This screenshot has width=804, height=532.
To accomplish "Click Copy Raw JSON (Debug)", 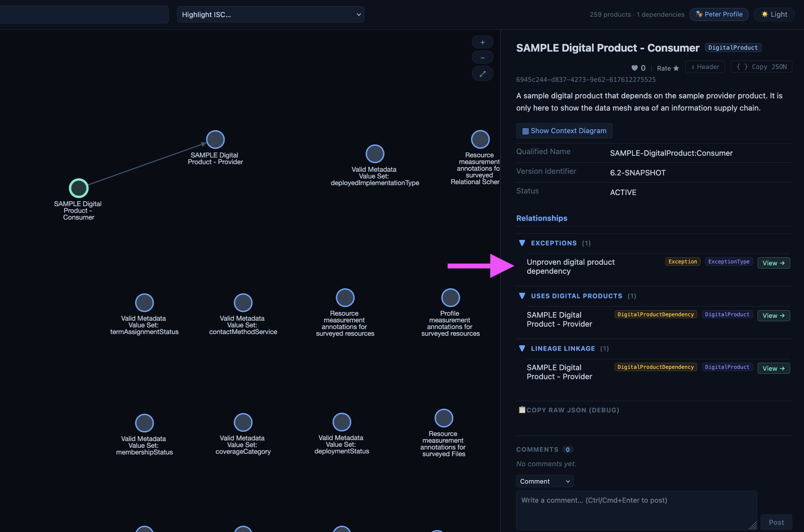I will pyautogui.click(x=569, y=410).
